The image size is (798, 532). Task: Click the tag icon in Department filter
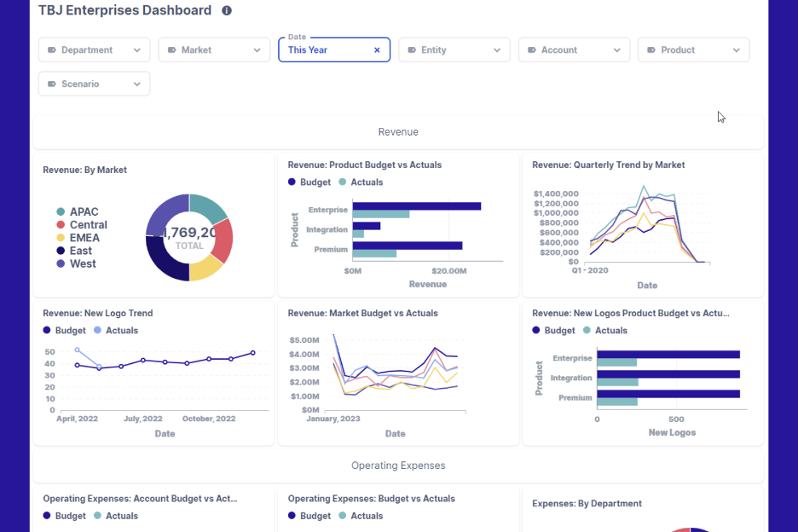(x=52, y=50)
